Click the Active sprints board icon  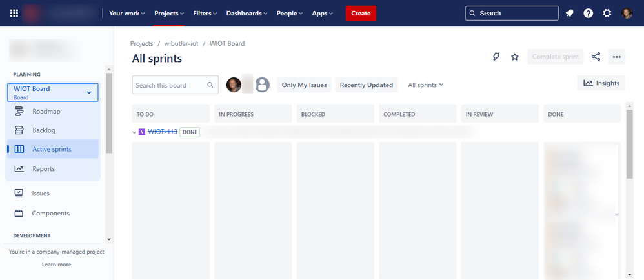pos(19,149)
